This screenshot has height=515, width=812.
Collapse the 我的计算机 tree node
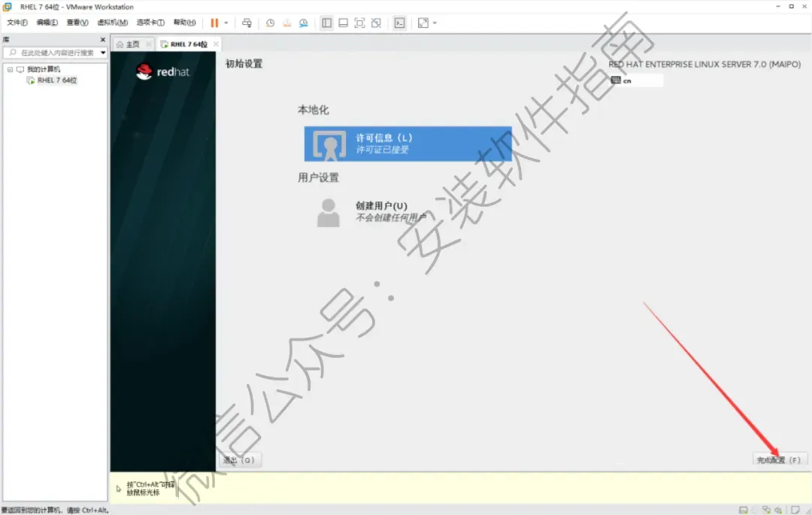(10, 69)
